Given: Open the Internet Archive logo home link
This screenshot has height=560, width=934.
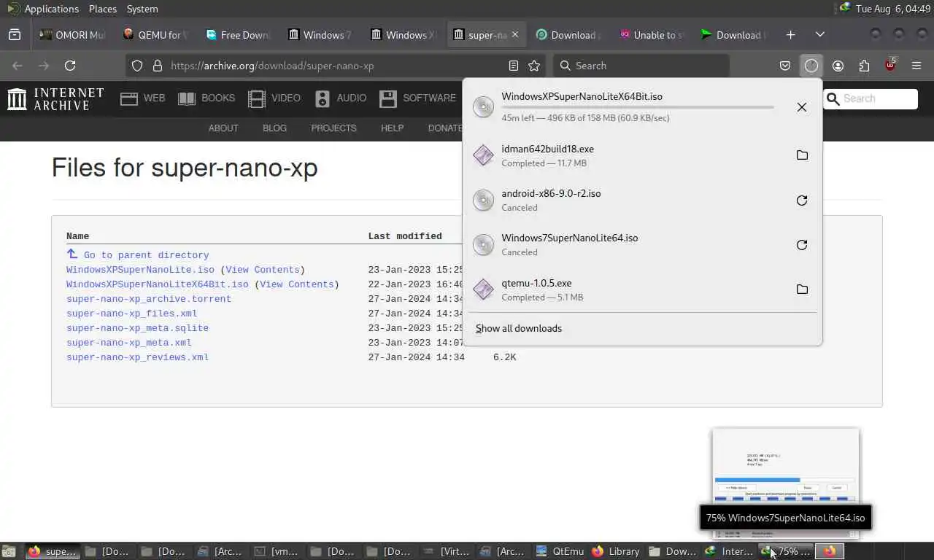Looking at the screenshot, I should pos(55,98).
